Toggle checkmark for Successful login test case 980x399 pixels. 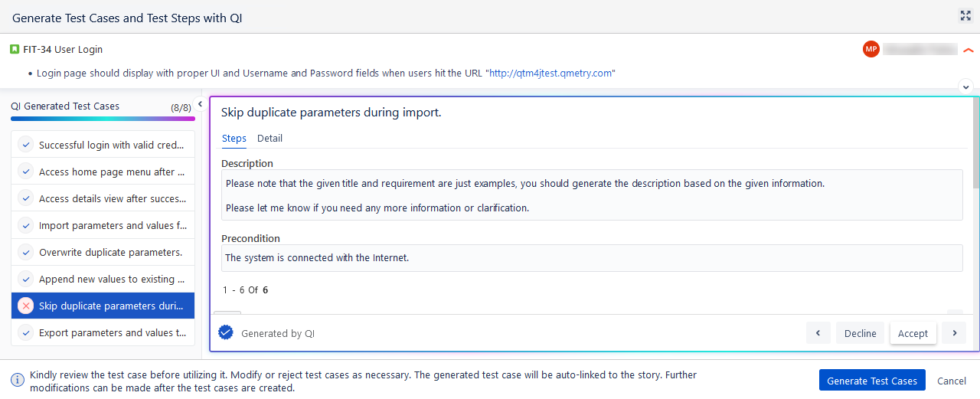pyautogui.click(x=26, y=145)
